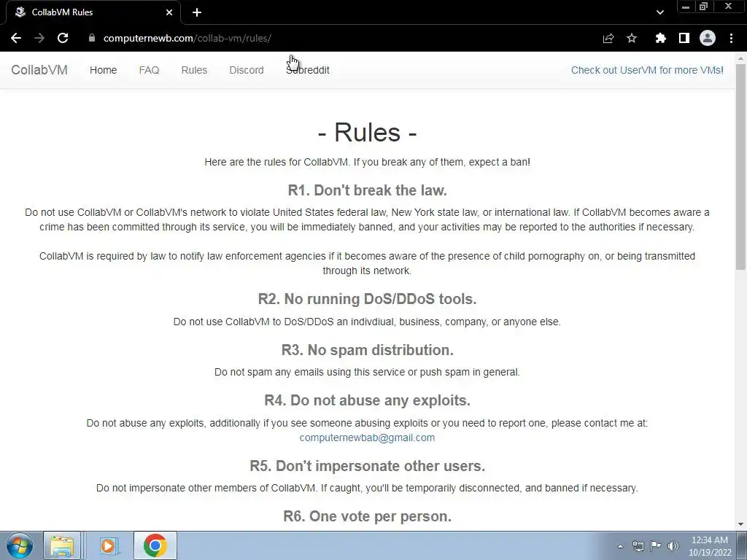This screenshot has width=747, height=560.
Task: Open the FAQ nav item
Action: pyautogui.click(x=149, y=70)
